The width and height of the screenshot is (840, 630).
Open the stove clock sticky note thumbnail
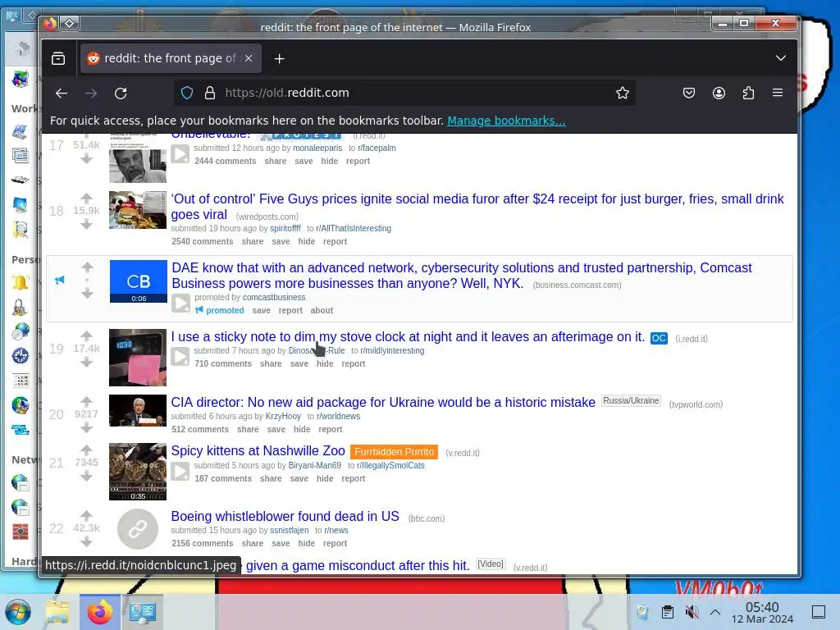coord(138,358)
